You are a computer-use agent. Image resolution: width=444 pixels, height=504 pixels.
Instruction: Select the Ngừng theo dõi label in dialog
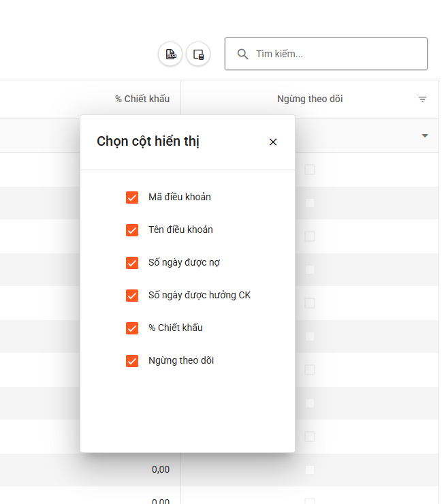(x=181, y=361)
